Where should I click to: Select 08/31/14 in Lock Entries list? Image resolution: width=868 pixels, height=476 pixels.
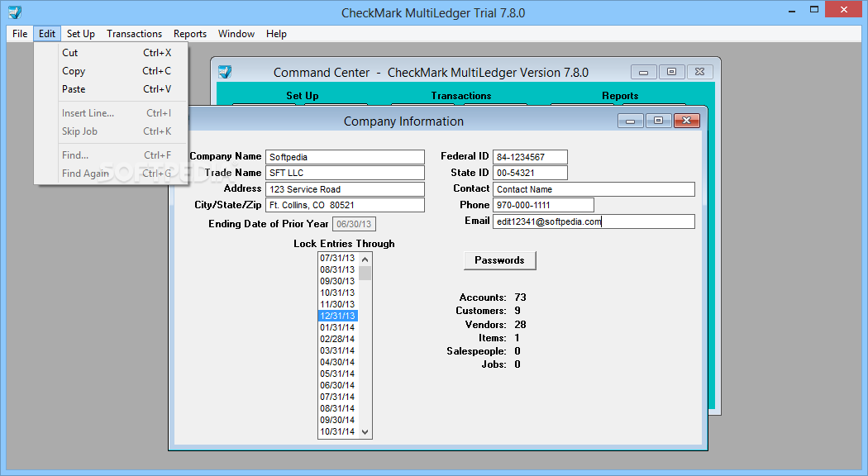(337, 408)
